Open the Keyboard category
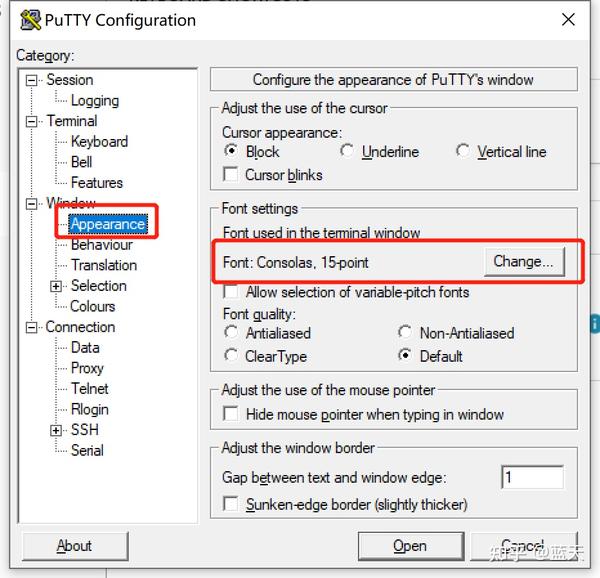 coord(99,142)
